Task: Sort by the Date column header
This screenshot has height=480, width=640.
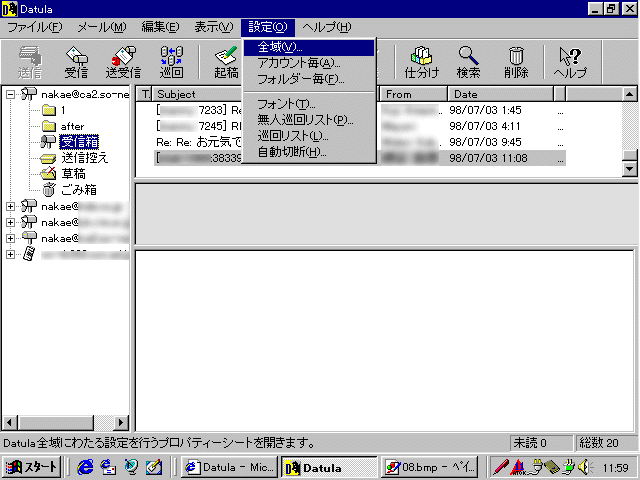Action: (500, 94)
